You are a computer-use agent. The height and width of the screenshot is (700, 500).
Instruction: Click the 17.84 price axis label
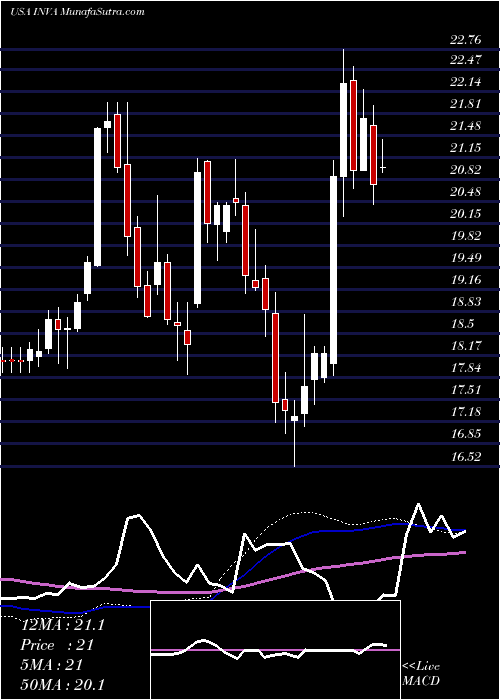click(466, 368)
